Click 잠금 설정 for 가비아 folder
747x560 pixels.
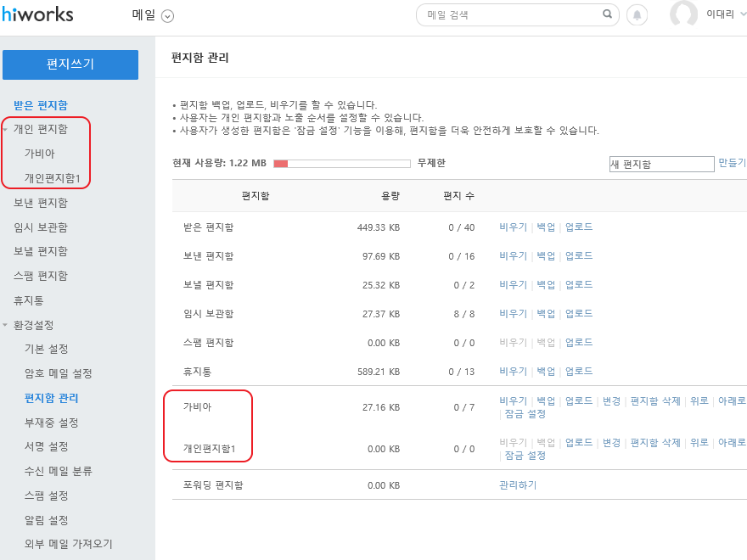(x=525, y=414)
